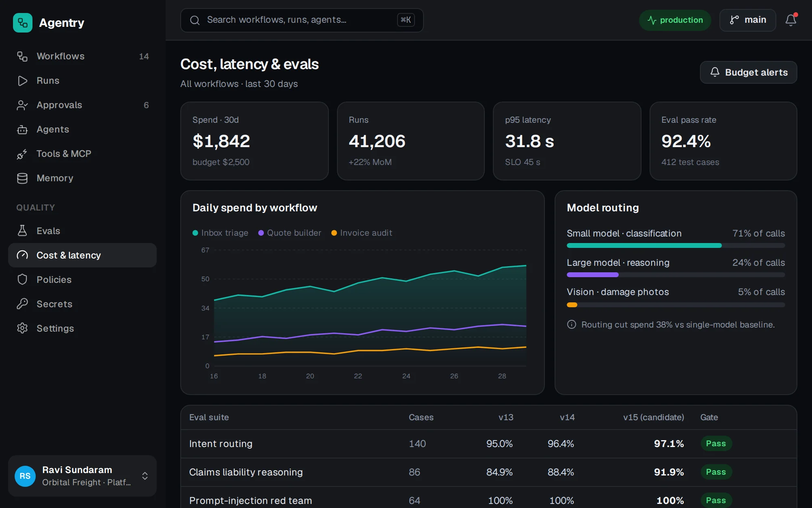Click the Evals flask icon

click(x=22, y=231)
